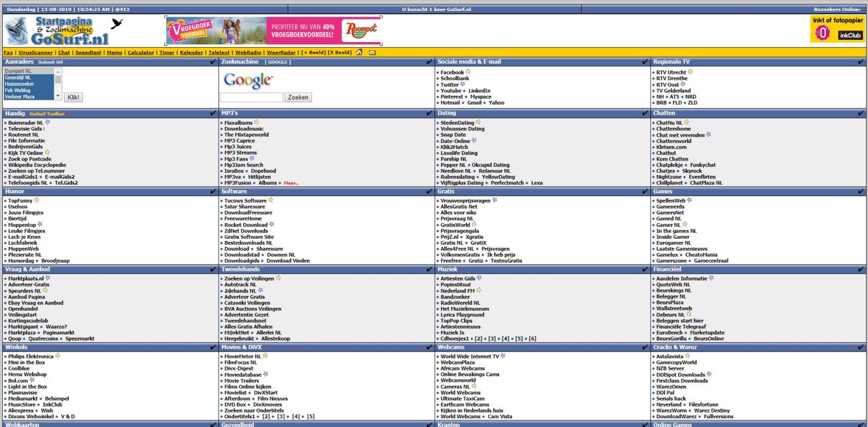This screenshot has width=868, height=427.
Task: Click the star beside Nederland FM
Action: click(479, 290)
